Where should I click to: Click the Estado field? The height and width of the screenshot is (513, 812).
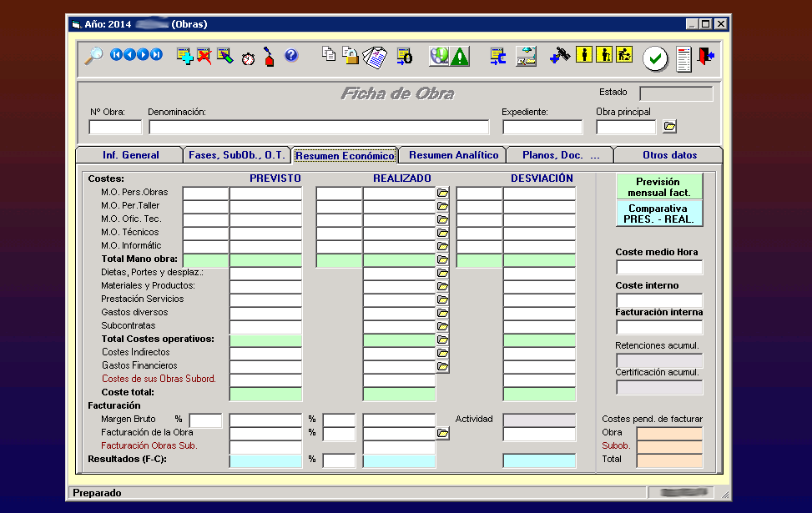click(x=676, y=93)
